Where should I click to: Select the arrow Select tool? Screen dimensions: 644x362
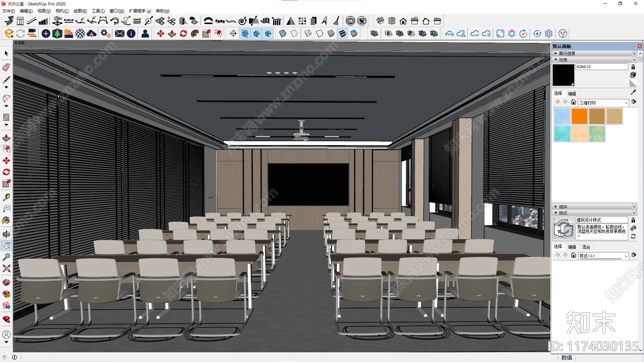point(6,53)
